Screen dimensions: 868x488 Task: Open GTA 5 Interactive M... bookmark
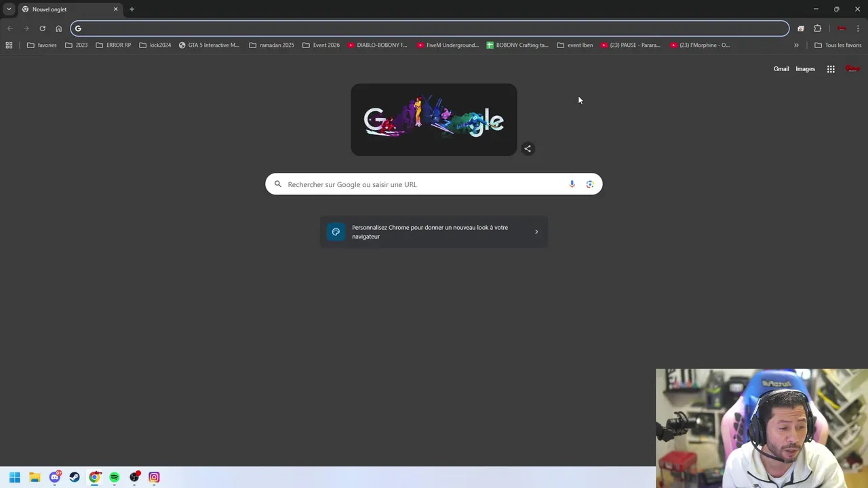pos(209,45)
